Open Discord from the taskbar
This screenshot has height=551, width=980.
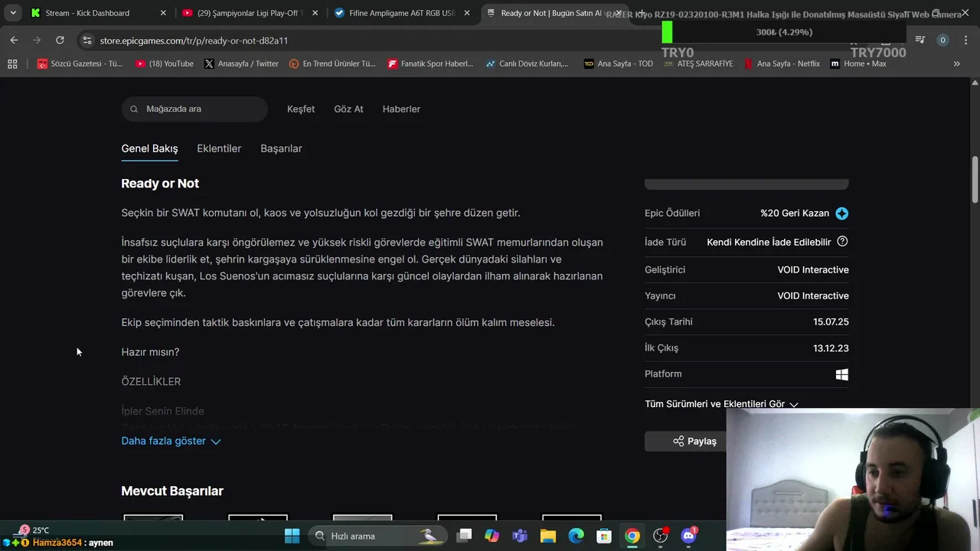point(688,536)
